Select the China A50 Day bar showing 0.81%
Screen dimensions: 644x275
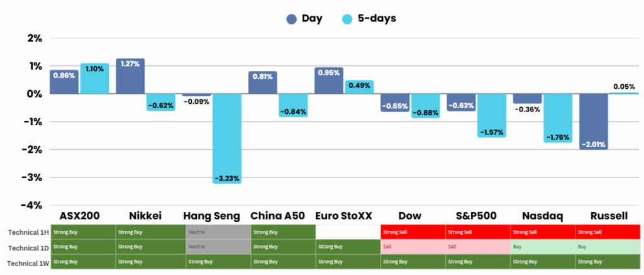click(263, 82)
